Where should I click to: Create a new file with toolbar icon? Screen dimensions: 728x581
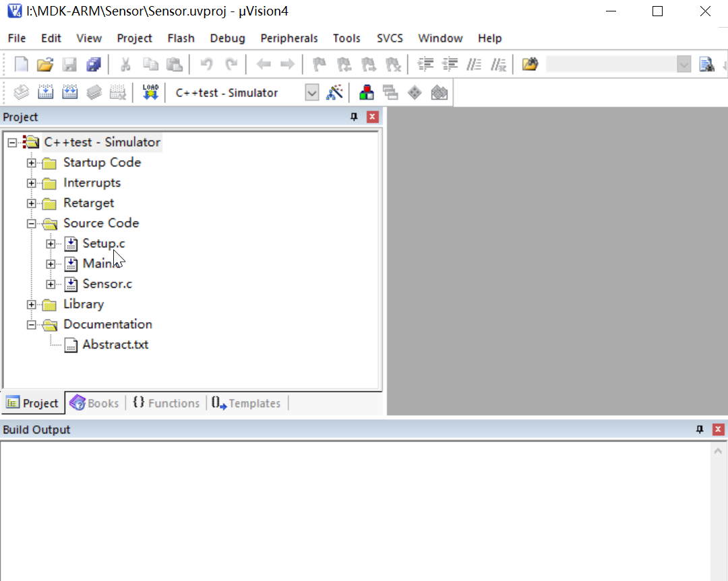(x=21, y=64)
